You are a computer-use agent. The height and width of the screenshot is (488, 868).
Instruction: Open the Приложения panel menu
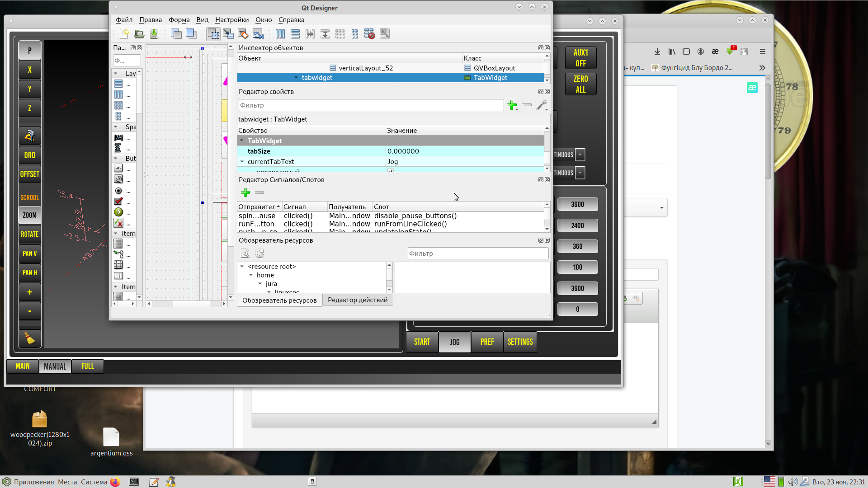(34, 482)
